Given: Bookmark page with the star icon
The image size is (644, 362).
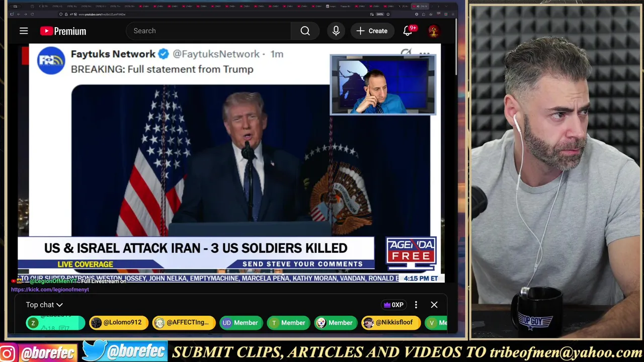Looking at the screenshot, I should 388,14.
